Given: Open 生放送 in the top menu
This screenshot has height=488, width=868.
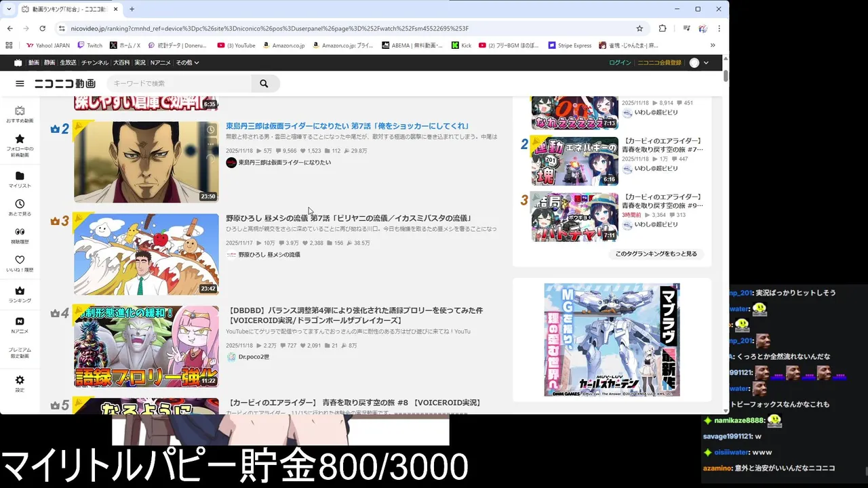Looking at the screenshot, I should pyautogui.click(x=68, y=62).
